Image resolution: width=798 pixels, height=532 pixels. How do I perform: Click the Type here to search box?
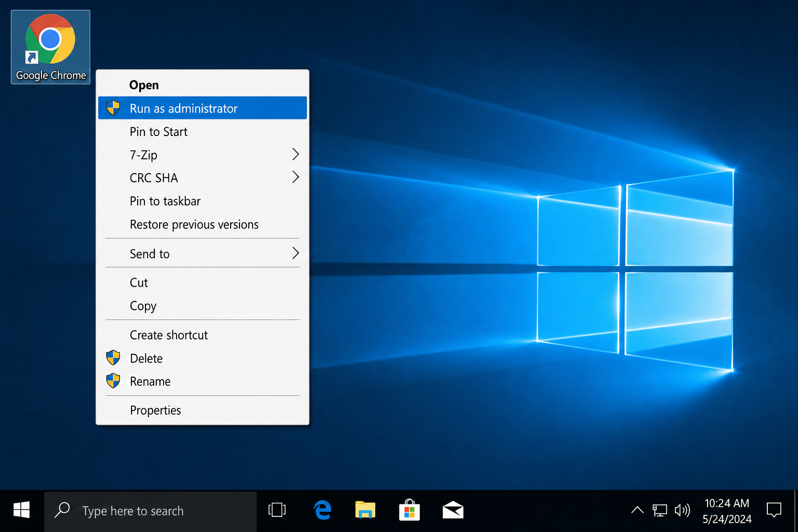pyautogui.click(x=151, y=511)
